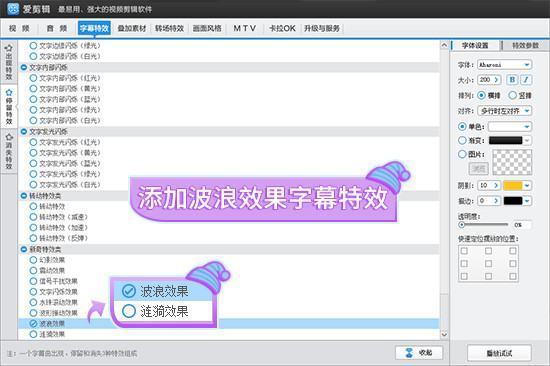The height and width of the screenshot is (366, 550).
Task: Open 转场特效 tab
Action: click(x=169, y=28)
